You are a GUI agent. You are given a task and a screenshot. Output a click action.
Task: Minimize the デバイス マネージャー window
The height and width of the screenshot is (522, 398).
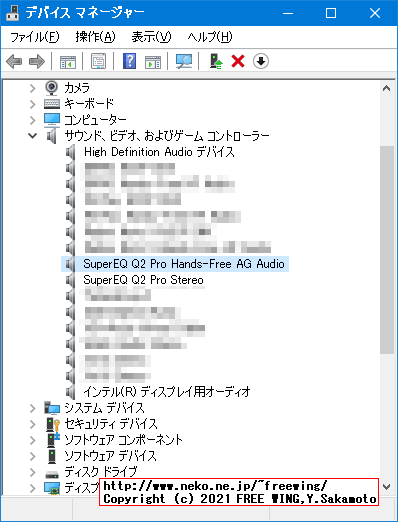click(288, 13)
